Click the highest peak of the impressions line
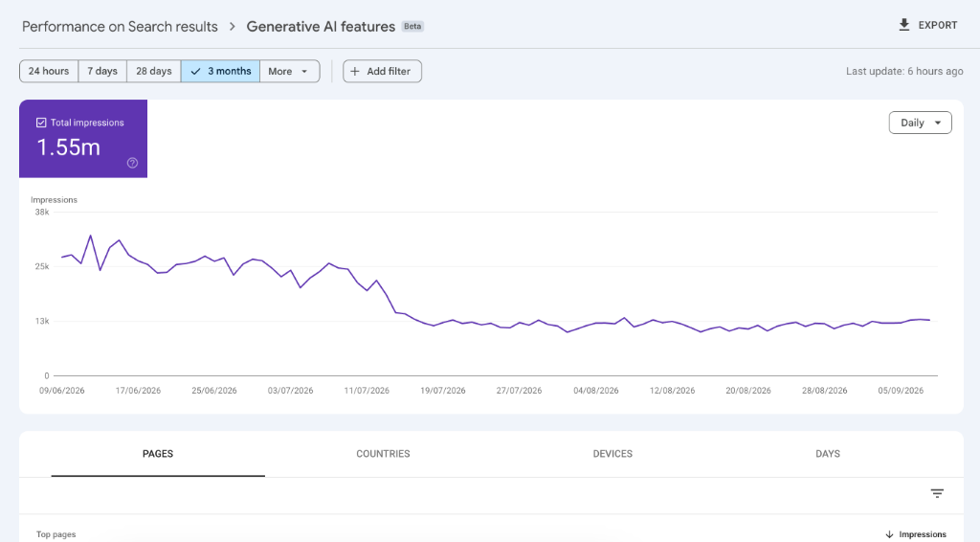980x542 pixels. pyautogui.click(x=91, y=236)
